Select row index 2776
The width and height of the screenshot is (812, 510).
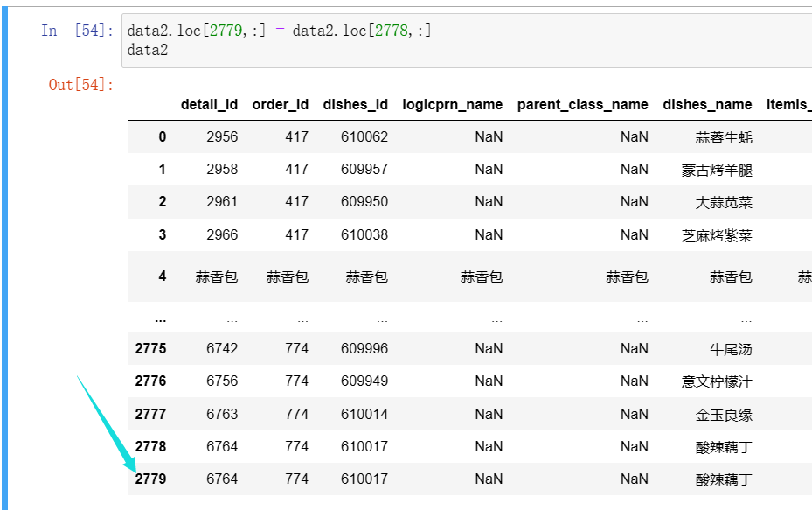coord(150,381)
